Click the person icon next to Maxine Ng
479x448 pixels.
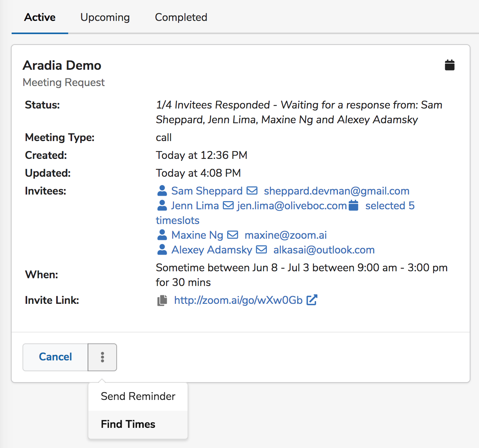(162, 235)
